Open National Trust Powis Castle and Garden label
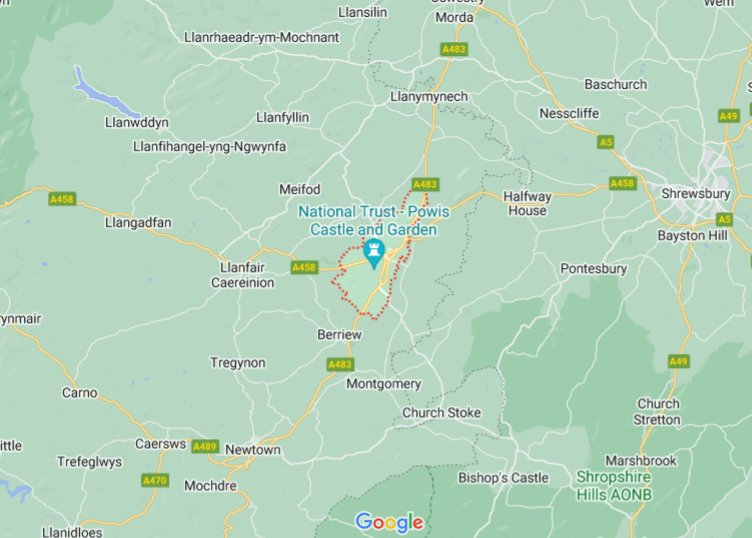Image resolution: width=752 pixels, height=538 pixels. (x=374, y=220)
